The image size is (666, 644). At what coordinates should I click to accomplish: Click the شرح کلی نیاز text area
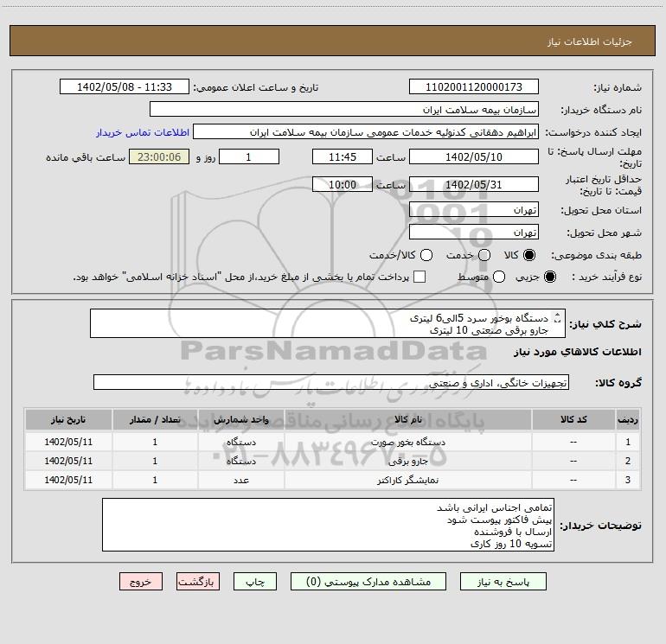point(328,323)
